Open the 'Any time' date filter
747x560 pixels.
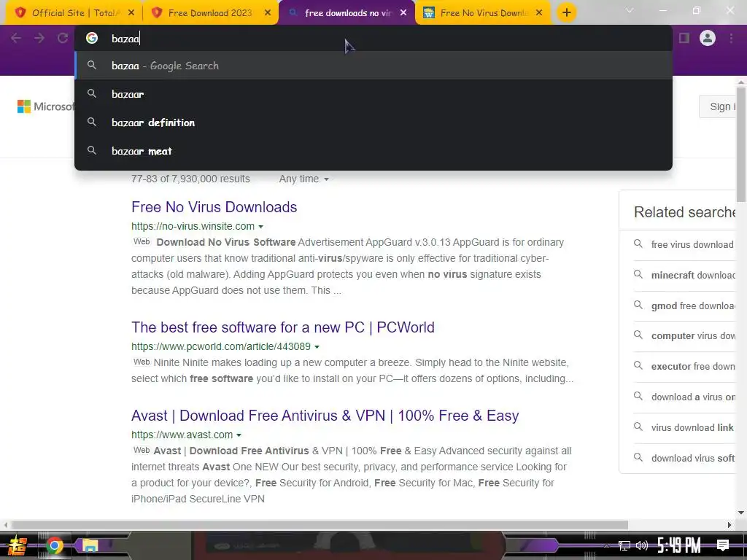[304, 179]
